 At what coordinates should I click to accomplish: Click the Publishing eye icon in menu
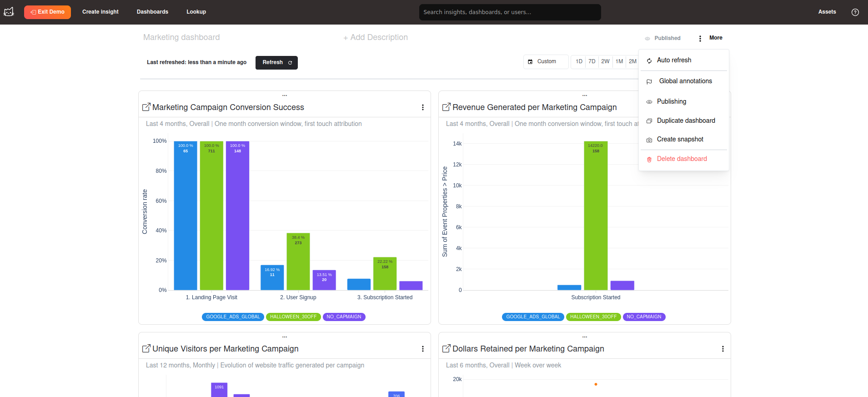(x=649, y=102)
